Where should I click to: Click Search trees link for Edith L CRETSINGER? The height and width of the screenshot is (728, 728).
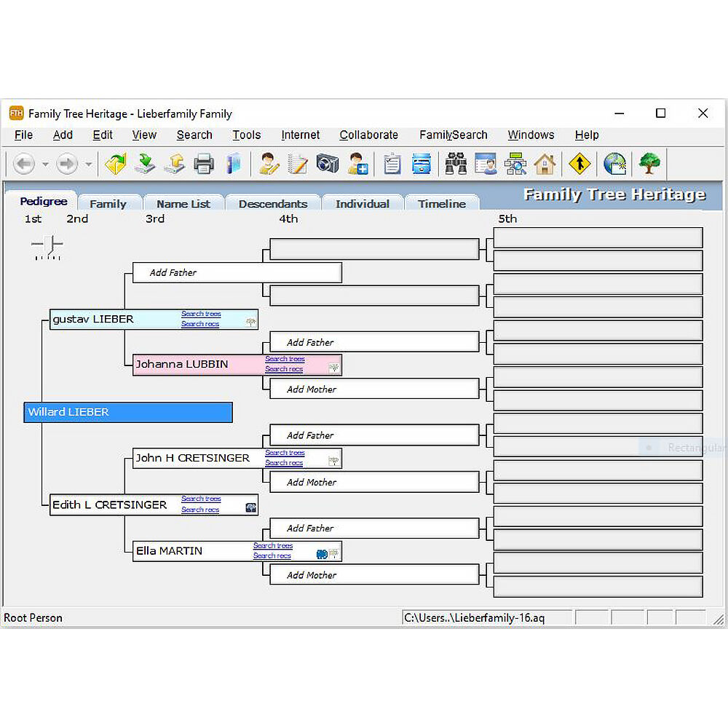201,499
